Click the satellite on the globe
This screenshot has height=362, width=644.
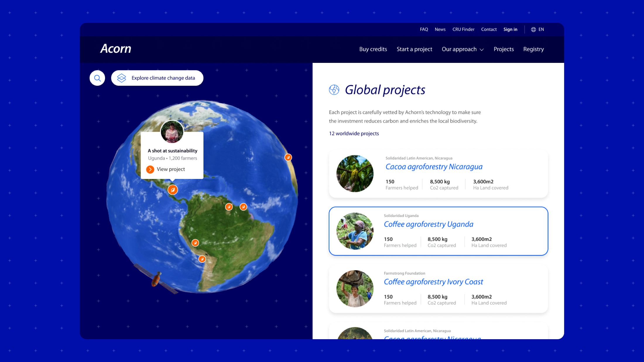coord(156,279)
